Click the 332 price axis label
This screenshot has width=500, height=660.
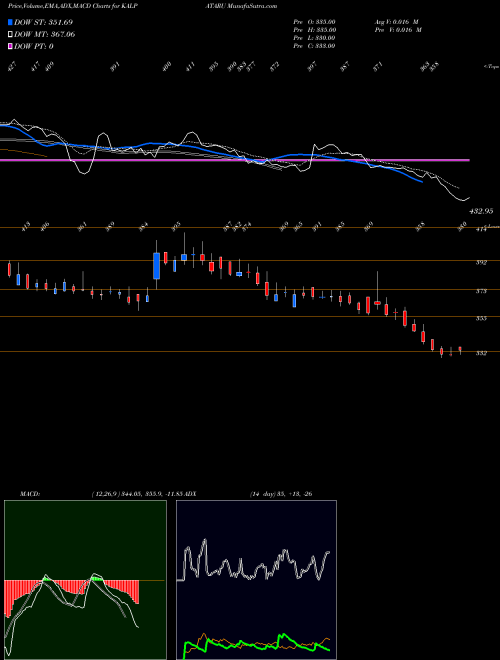pyautogui.click(x=481, y=354)
